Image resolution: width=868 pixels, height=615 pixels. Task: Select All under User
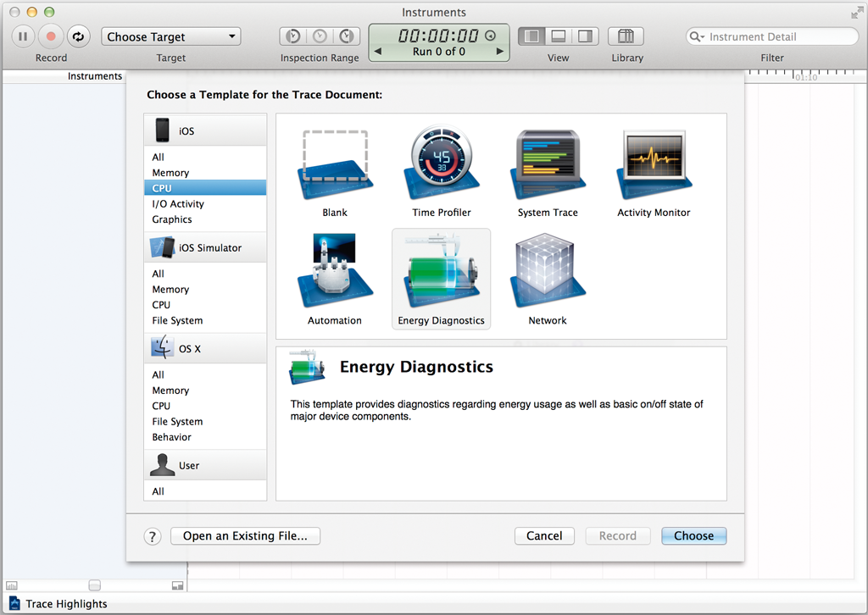click(205, 491)
